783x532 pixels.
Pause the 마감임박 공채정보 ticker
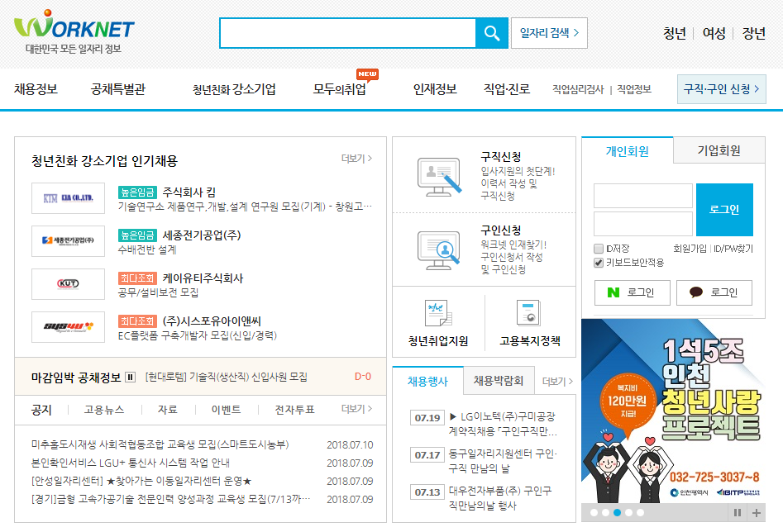click(130, 377)
